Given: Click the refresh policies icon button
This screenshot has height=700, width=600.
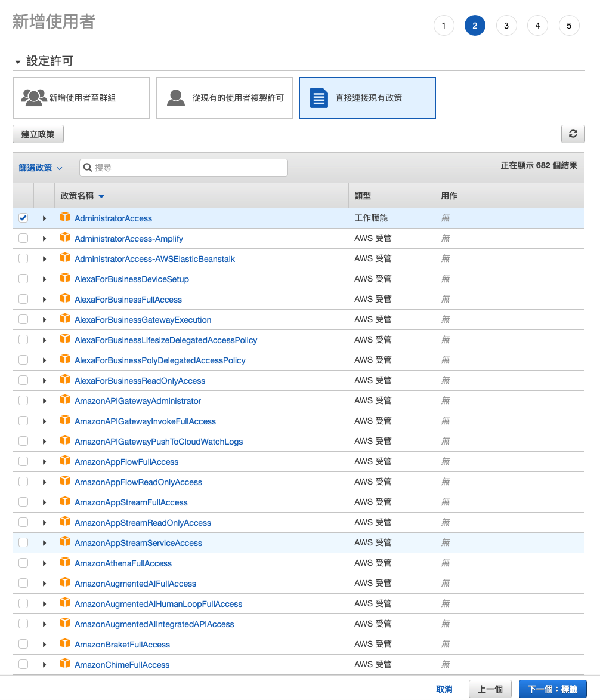Looking at the screenshot, I should pyautogui.click(x=573, y=134).
